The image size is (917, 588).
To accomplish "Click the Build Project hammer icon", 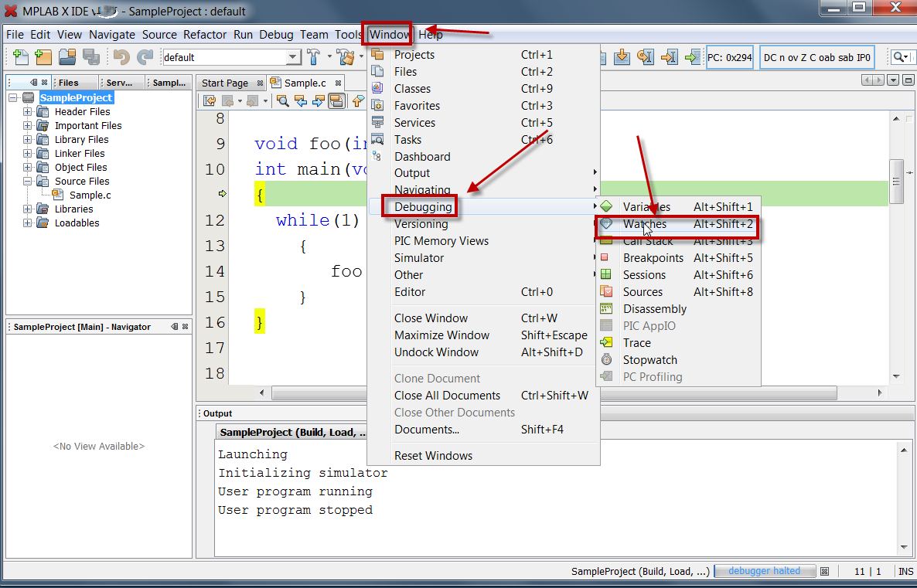I will (x=314, y=56).
